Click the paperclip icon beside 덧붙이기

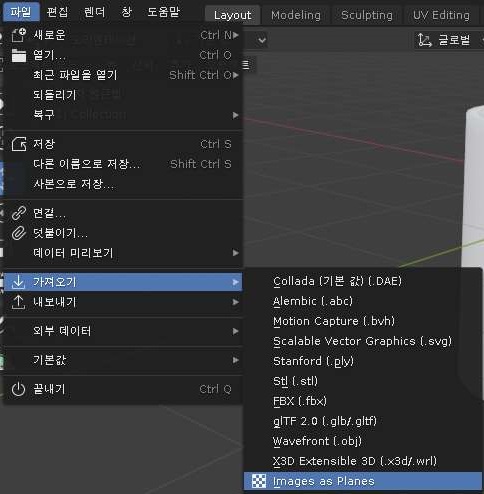[19, 233]
